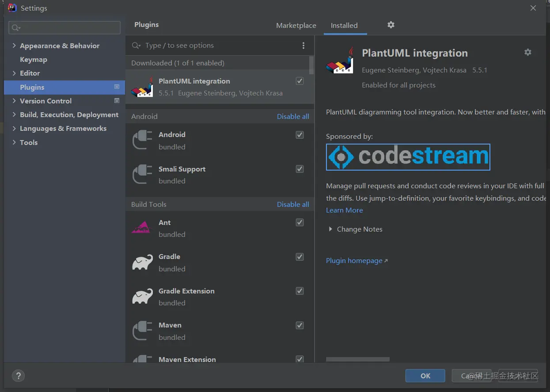This screenshot has height=392, width=550.
Task: Click PlantUML integration list icon
Action: click(x=142, y=87)
